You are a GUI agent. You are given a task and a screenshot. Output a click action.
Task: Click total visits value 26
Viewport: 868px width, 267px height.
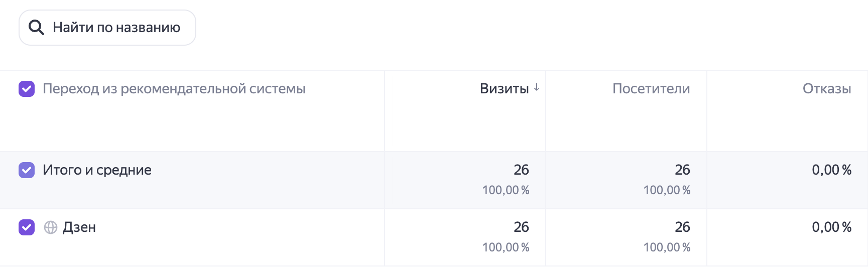pos(521,170)
